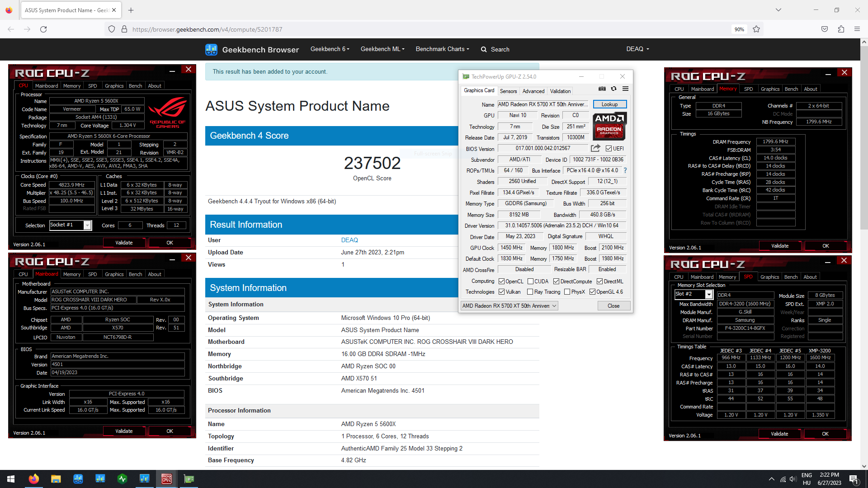The width and height of the screenshot is (868, 488).
Task: Switch to ROG CPU-Z on the taskbar
Action: (x=166, y=479)
